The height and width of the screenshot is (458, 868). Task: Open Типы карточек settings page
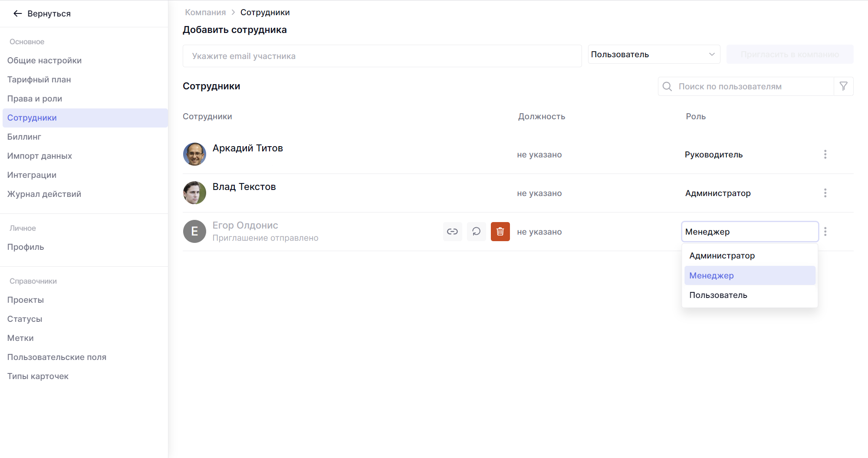(x=38, y=376)
